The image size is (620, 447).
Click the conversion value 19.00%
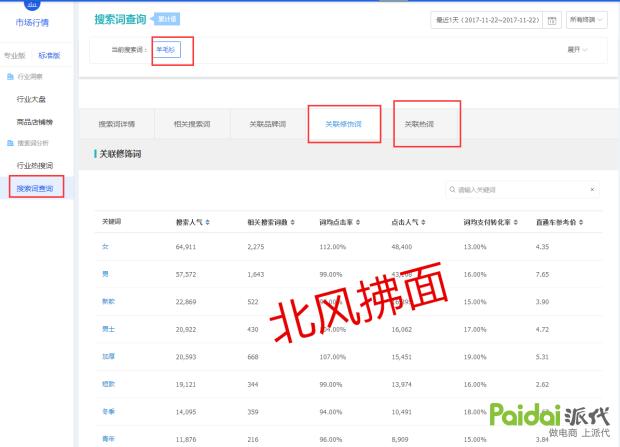click(x=475, y=357)
